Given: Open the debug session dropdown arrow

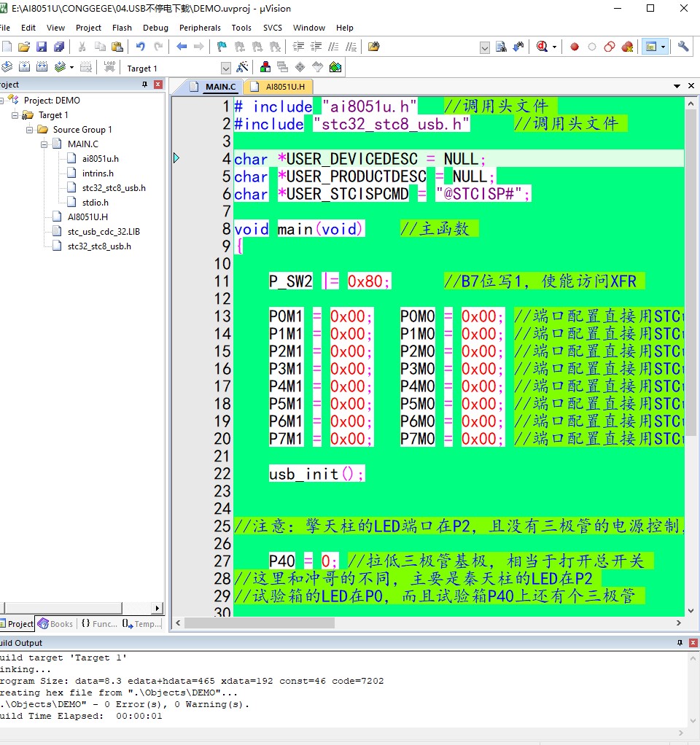Looking at the screenshot, I should click(555, 47).
